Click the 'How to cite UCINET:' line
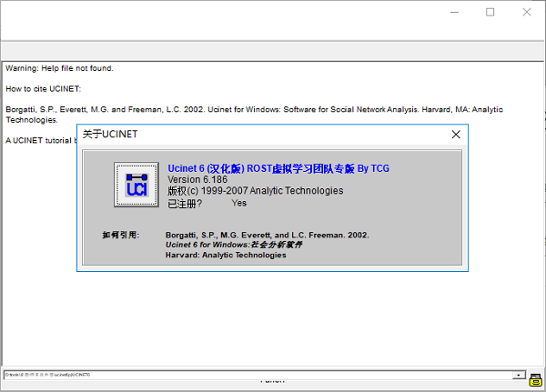546x392 pixels. [43, 89]
